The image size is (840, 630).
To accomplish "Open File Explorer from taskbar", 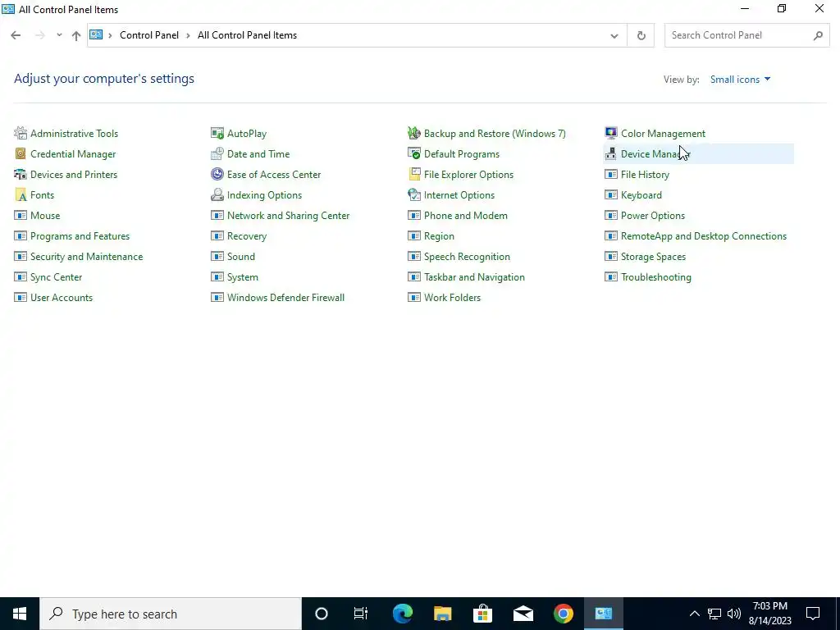I will 442,614.
